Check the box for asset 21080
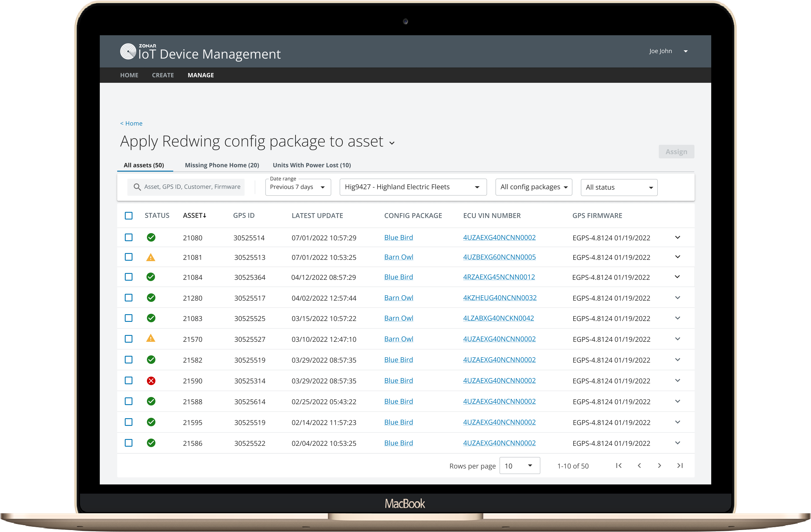811x532 pixels. click(x=128, y=238)
